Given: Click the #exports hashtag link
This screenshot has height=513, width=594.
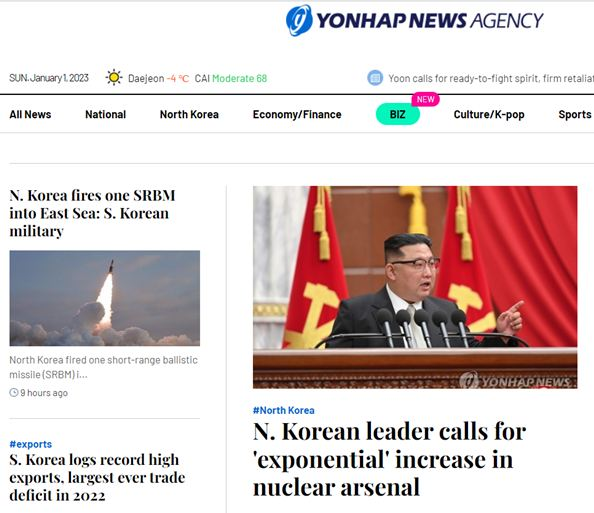Looking at the screenshot, I should tap(31, 444).
